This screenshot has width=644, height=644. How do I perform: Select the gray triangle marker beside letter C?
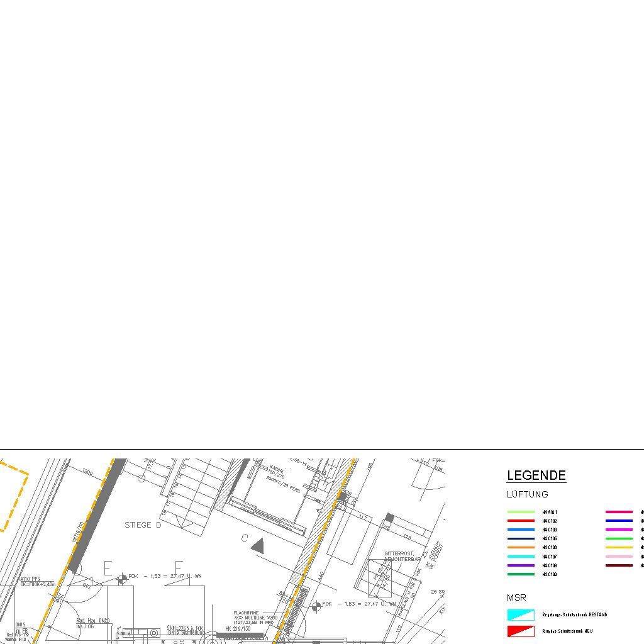[x=257, y=546]
